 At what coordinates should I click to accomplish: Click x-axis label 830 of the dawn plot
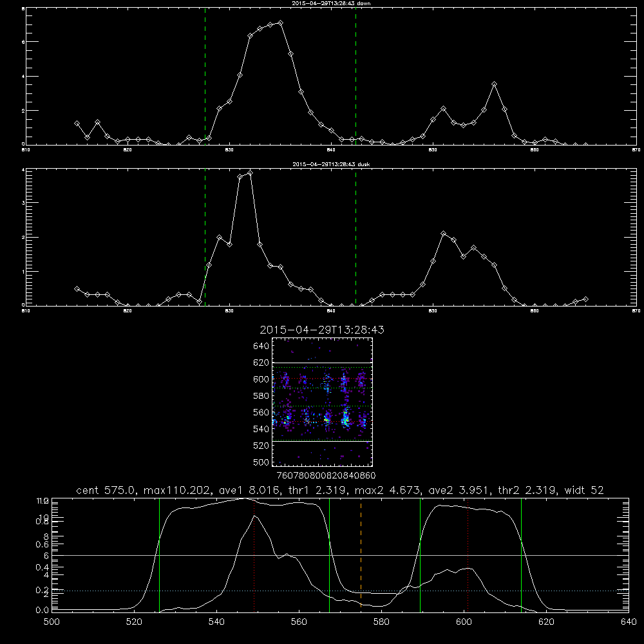pyautogui.click(x=229, y=150)
